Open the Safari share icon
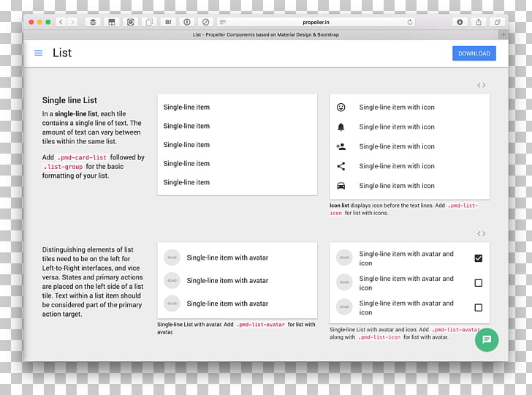The height and width of the screenshot is (395, 532). pos(479,22)
